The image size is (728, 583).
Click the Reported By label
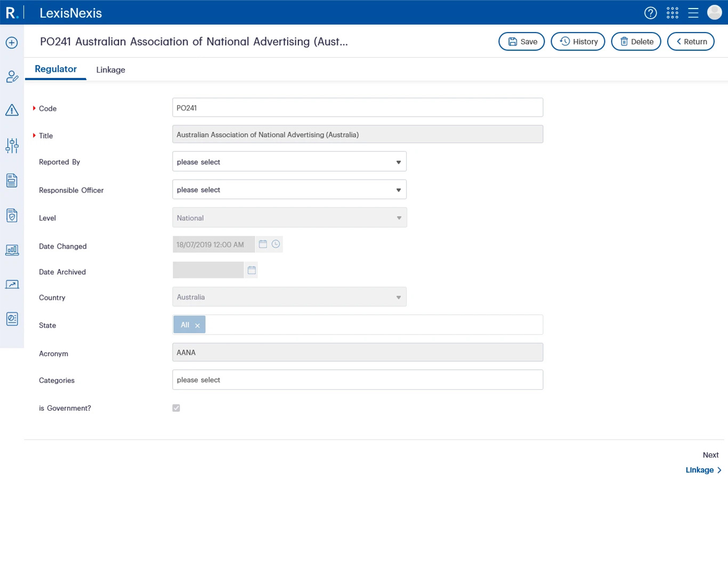[x=59, y=162]
